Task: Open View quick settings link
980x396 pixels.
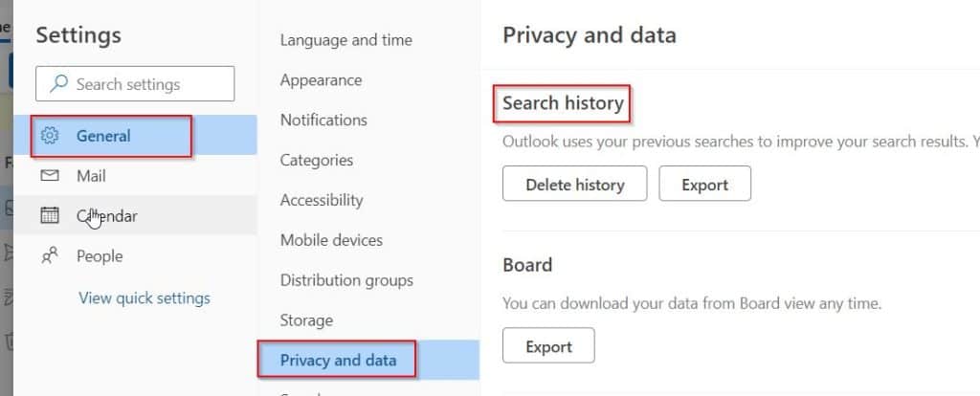Action: tap(145, 297)
